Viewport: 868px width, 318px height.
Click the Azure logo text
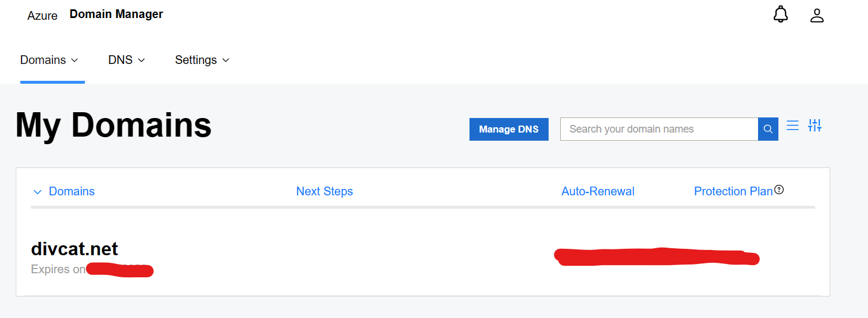42,16
